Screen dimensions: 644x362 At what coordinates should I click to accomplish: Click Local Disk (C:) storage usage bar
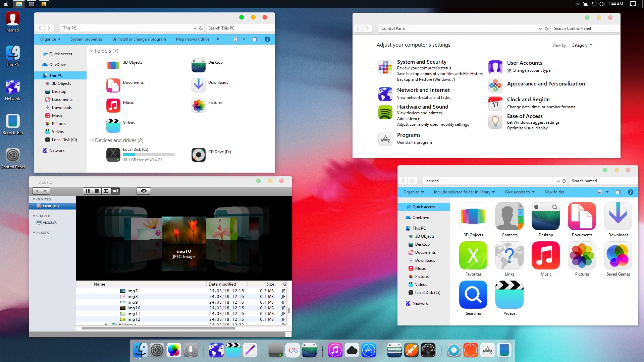(149, 155)
